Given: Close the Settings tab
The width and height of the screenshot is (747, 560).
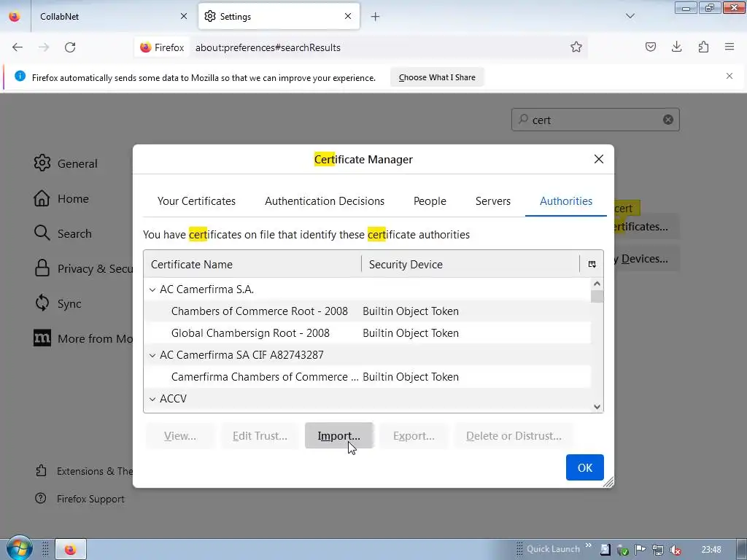Looking at the screenshot, I should click(348, 16).
